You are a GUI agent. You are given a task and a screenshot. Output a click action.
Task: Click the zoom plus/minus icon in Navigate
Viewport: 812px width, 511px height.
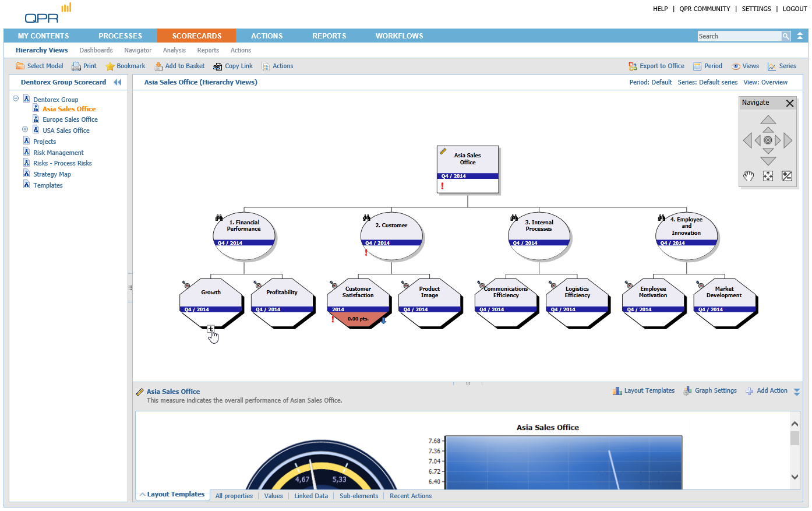click(787, 176)
